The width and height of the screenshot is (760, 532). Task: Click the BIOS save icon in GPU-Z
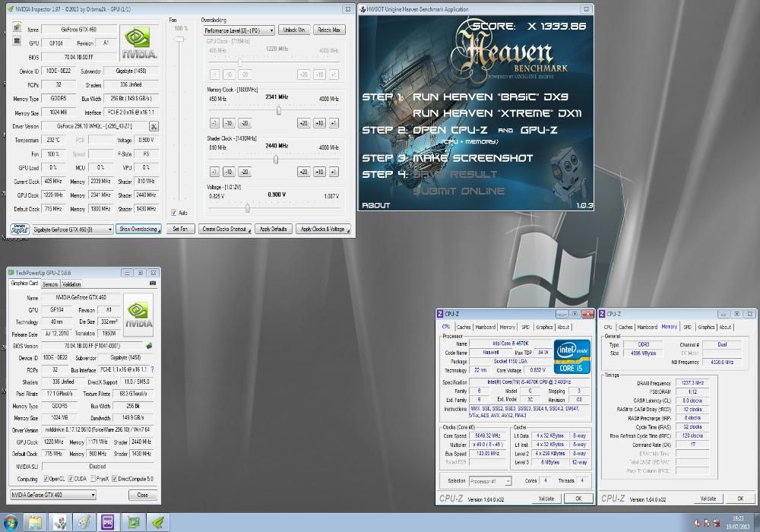pos(149,346)
